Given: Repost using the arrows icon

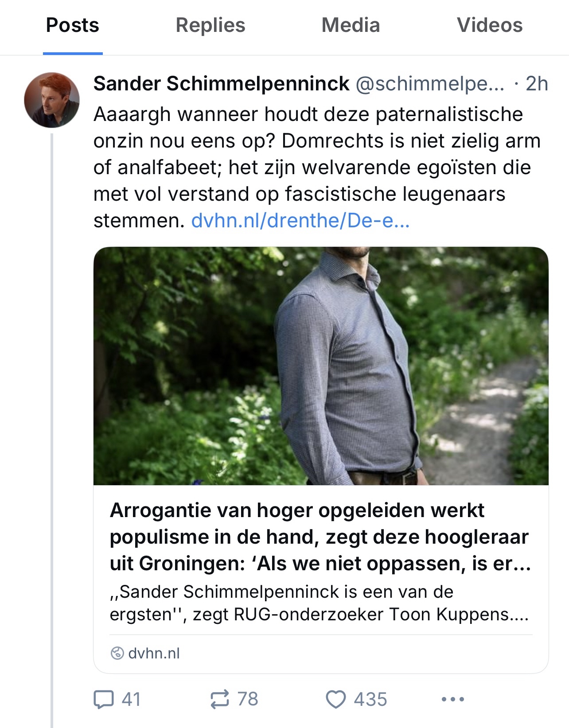Looking at the screenshot, I should coord(220,699).
